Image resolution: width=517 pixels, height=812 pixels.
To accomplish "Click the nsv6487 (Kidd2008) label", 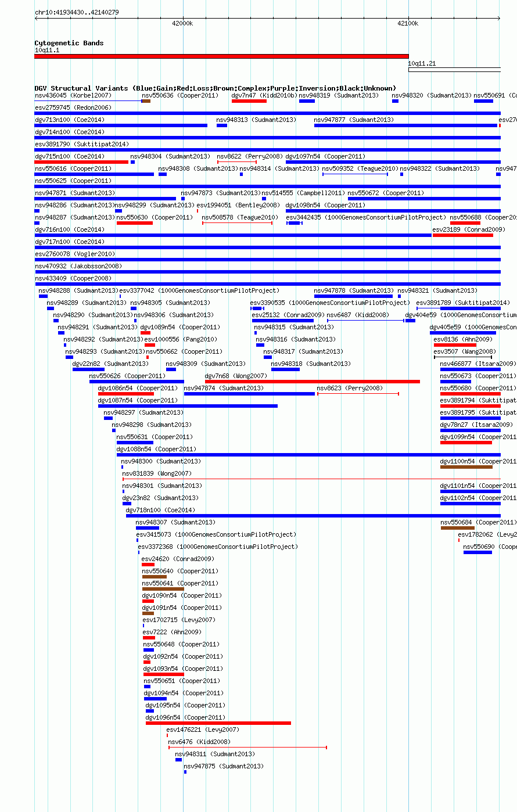I will (x=358, y=315).
